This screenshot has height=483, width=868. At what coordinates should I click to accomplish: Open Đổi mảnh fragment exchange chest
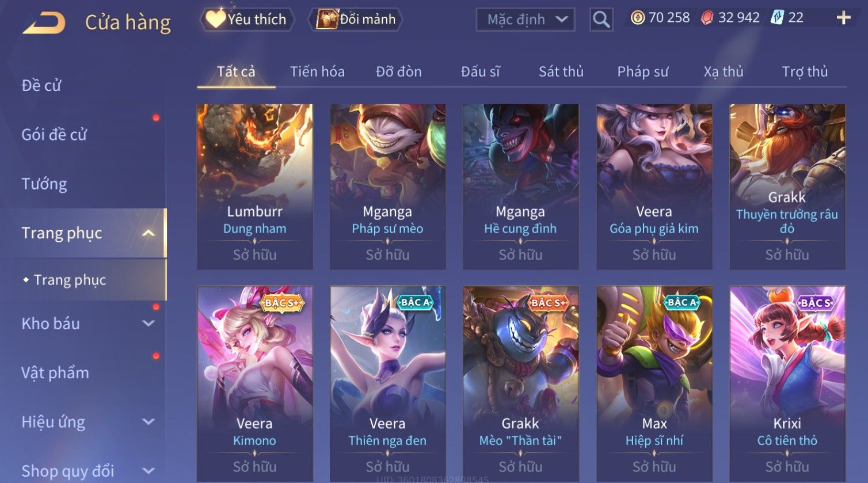tap(355, 19)
